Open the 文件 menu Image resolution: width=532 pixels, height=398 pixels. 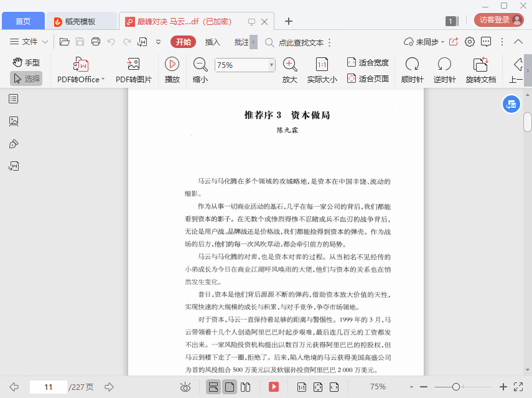point(29,42)
